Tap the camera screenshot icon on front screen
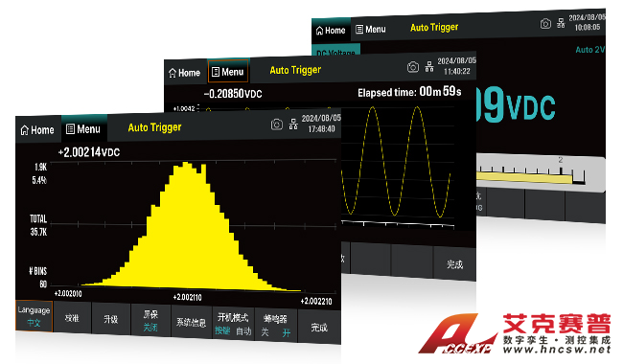This screenshot has width=623, height=364. click(277, 125)
